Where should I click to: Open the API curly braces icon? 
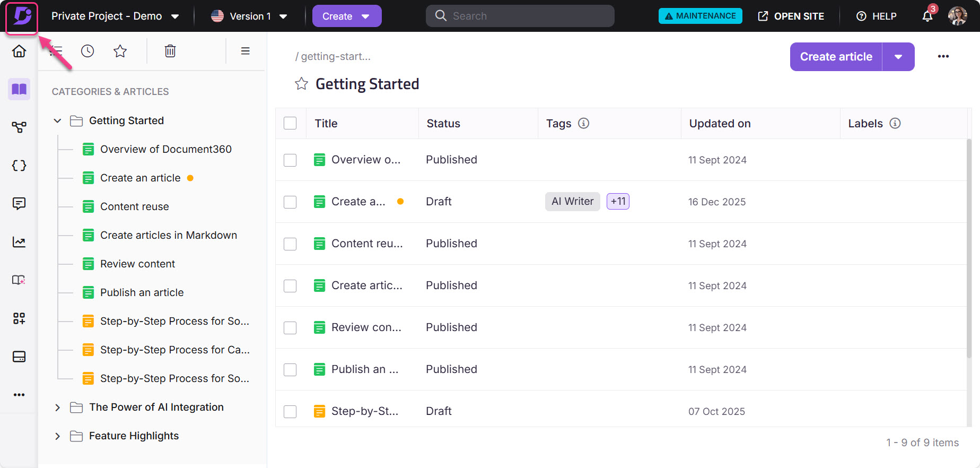(x=19, y=166)
